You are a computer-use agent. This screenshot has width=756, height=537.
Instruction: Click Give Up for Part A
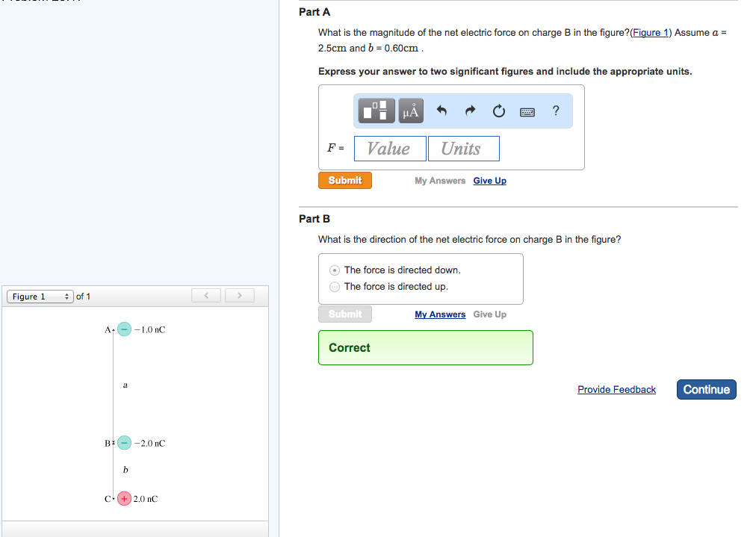coord(489,181)
